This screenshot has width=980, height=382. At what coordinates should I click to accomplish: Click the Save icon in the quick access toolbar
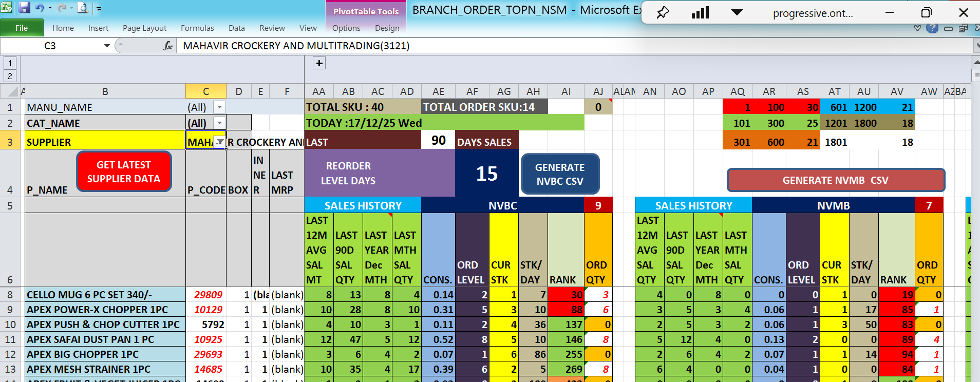coord(24,8)
